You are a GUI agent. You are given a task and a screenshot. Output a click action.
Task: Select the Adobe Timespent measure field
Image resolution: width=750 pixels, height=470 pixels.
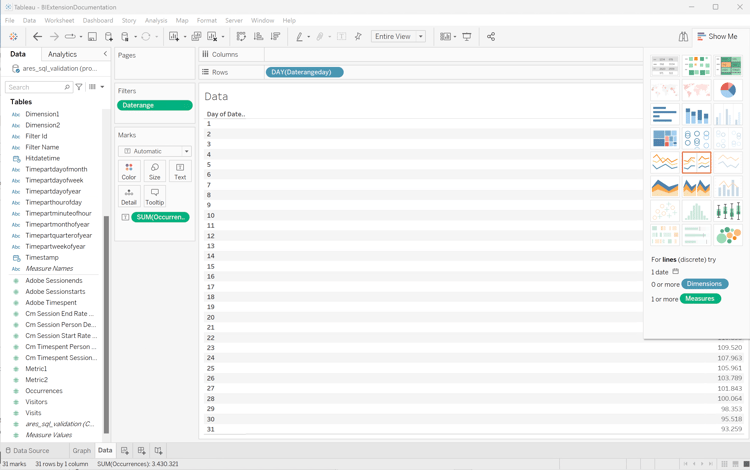(x=51, y=303)
